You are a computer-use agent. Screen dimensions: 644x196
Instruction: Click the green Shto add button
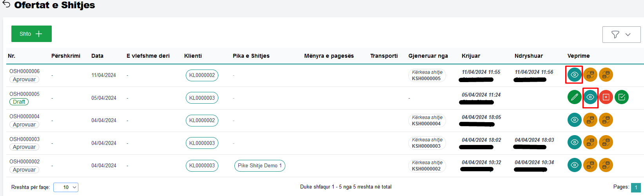pyautogui.click(x=31, y=34)
